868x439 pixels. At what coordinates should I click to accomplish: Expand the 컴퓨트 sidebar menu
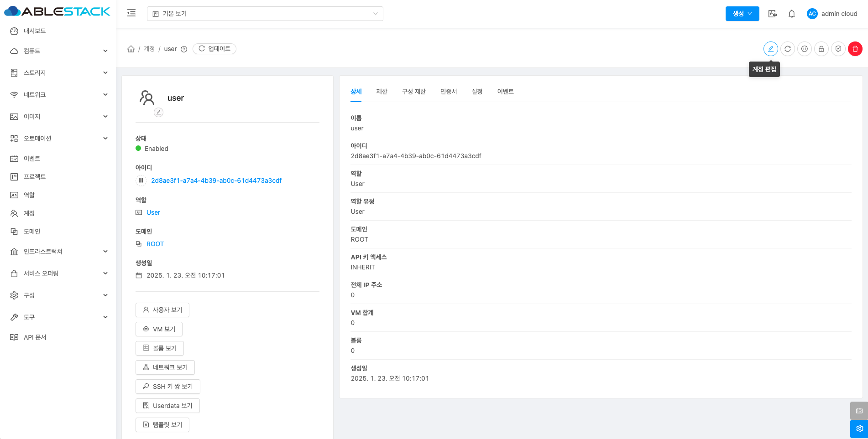point(58,51)
